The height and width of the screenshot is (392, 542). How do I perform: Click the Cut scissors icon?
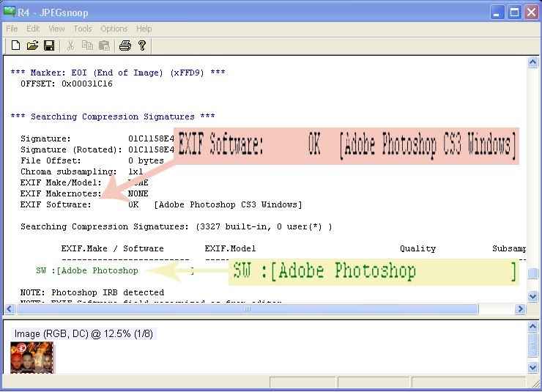[x=70, y=45]
